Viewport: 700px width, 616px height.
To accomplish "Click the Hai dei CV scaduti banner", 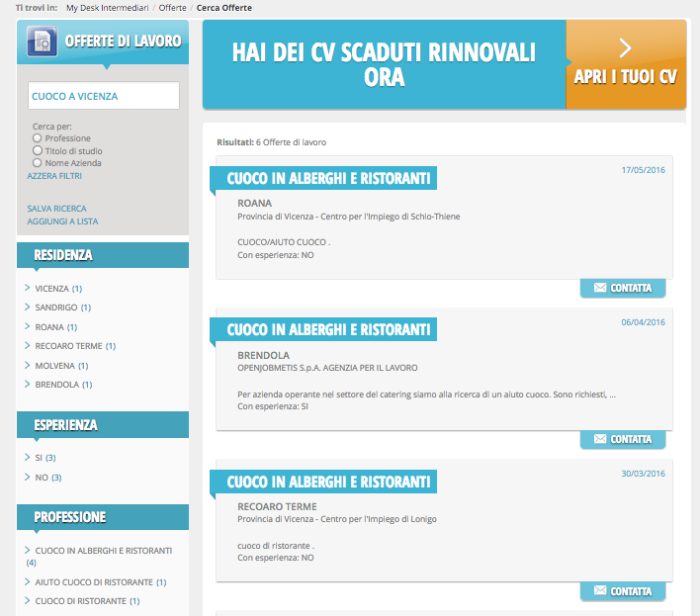I will pyautogui.click(x=384, y=64).
